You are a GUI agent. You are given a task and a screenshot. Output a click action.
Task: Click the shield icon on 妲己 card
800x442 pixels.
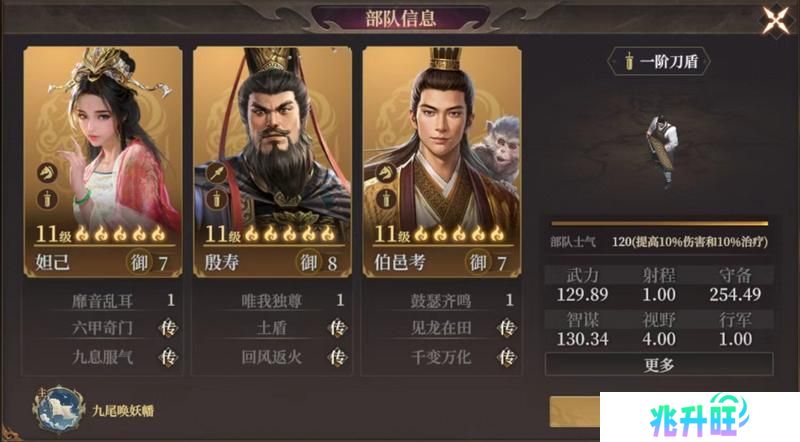(x=47, y=199)
